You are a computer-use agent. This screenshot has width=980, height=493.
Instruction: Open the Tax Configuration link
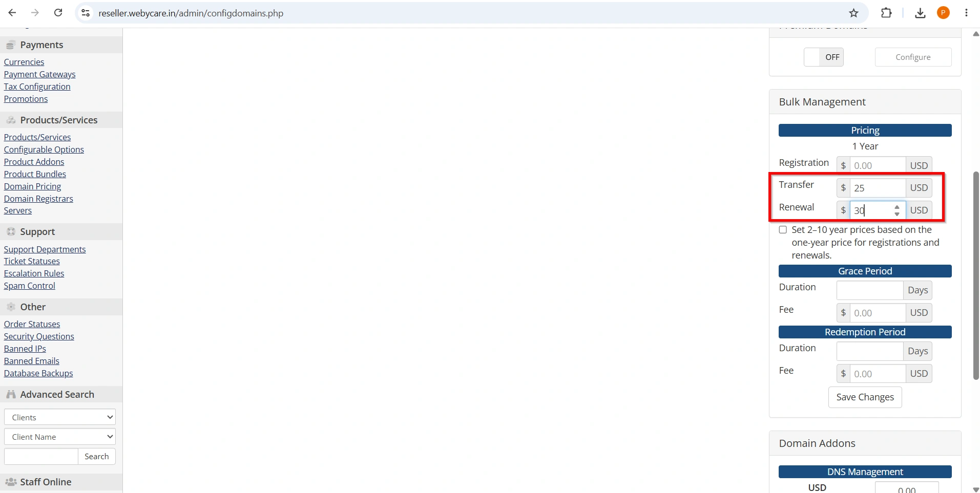point(37,87)
